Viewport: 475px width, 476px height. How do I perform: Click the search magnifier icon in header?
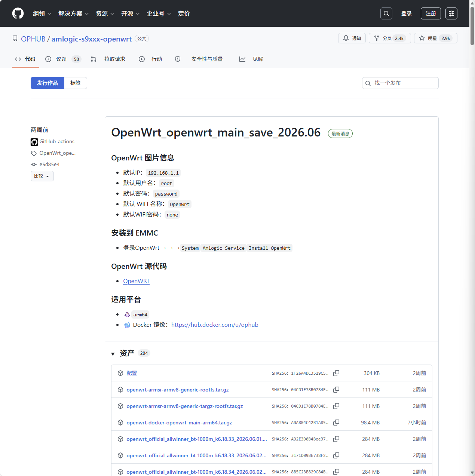coord(386,13)
